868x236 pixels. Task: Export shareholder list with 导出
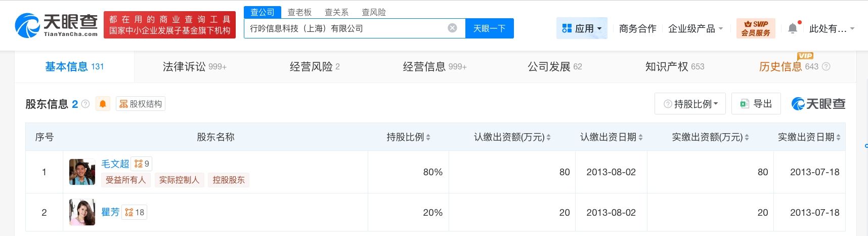click(x=756, y=104)
